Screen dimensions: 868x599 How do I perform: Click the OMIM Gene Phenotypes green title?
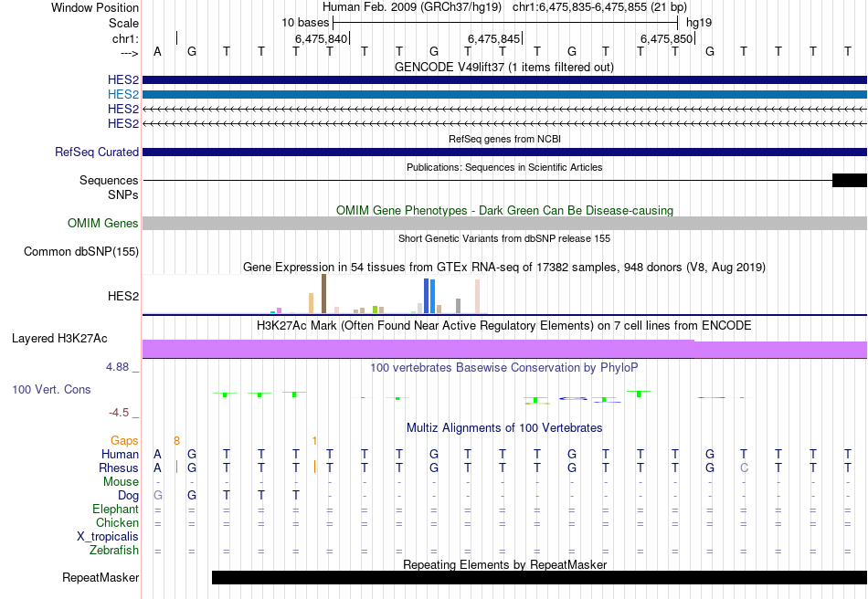(504, 210)
